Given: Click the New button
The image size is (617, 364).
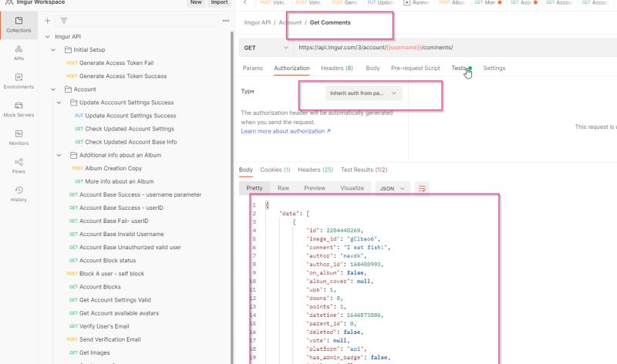Looking at the screenshot, I should point(196,2).
